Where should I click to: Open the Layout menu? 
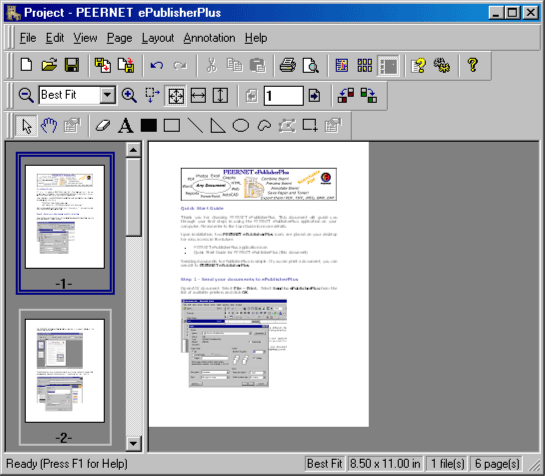pos(157,38)
